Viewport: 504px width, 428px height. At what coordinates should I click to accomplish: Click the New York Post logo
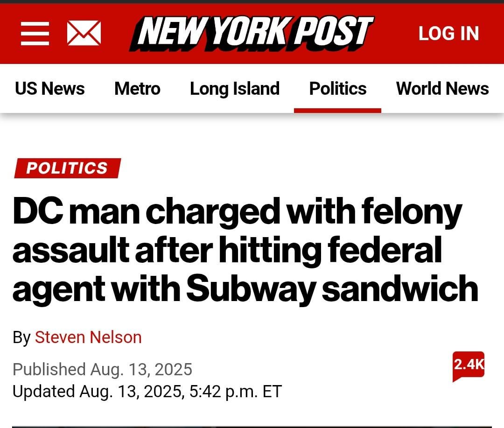252,33
